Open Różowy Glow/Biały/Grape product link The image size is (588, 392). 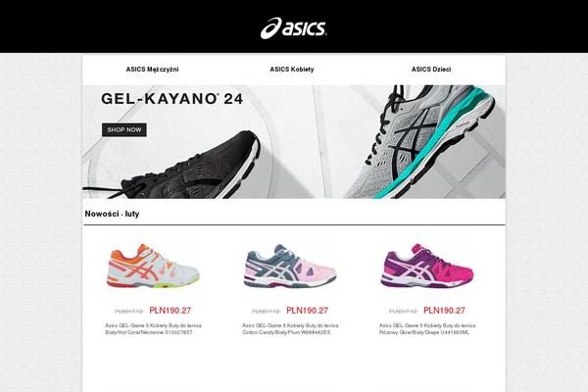click(x=427, y=329)
